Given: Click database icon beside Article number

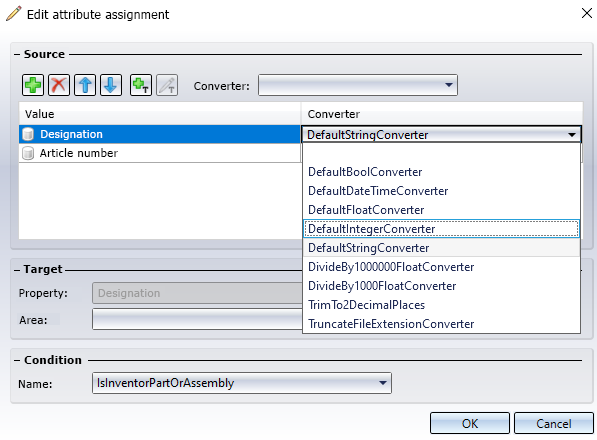Looking at the screenshot, I should click(x=28, y=153).
